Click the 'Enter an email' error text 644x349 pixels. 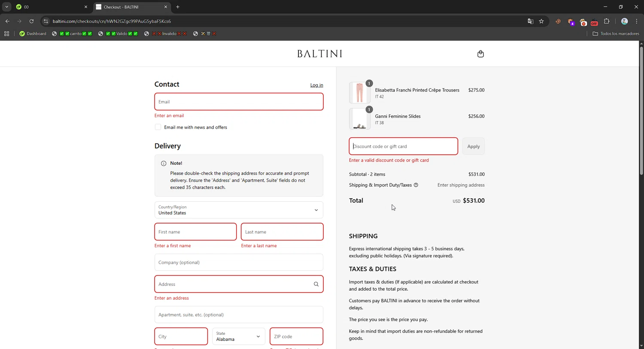169,115
